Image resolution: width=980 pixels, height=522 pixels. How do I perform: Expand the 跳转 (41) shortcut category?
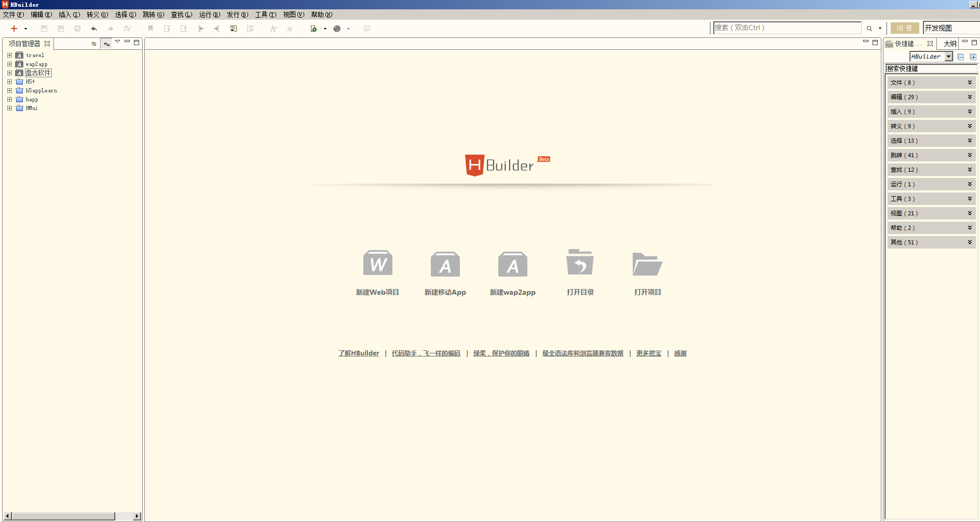click(x=931, y=155)
